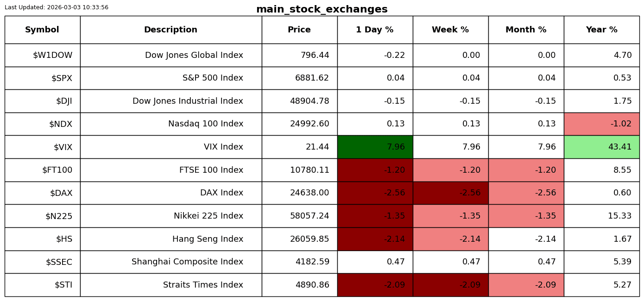Screen dimensions: 644x301
Task: Click the Month % column header
Action: click(x=526, y=30)
